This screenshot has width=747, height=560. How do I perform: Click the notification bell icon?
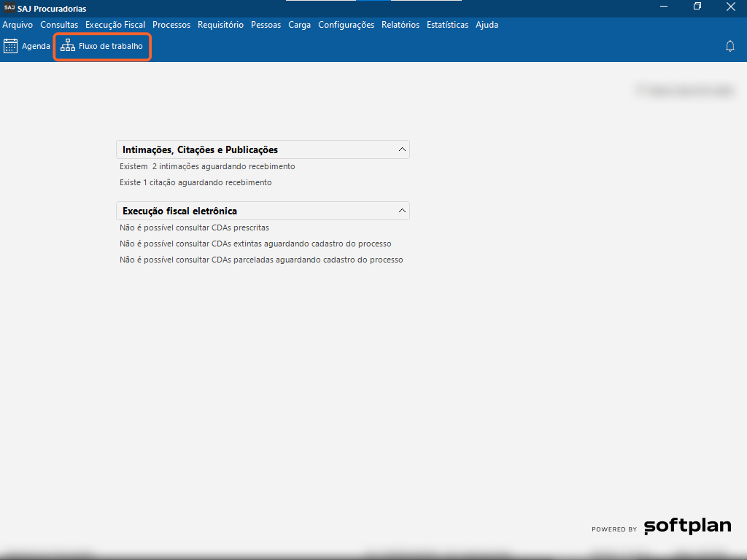point(729,47)
